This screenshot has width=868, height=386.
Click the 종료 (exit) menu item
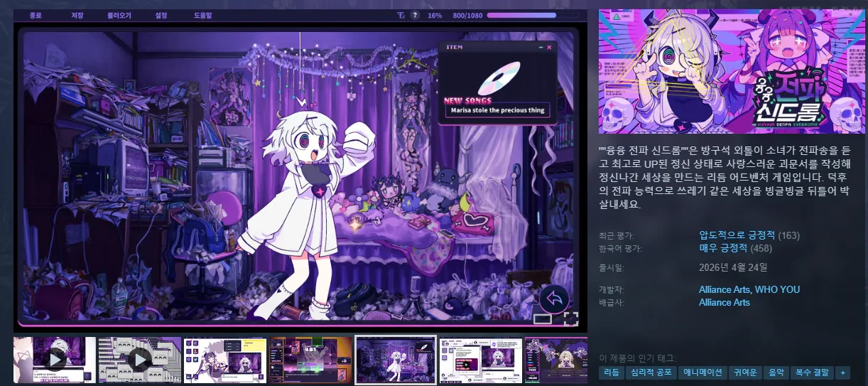[x=35, y=15]
